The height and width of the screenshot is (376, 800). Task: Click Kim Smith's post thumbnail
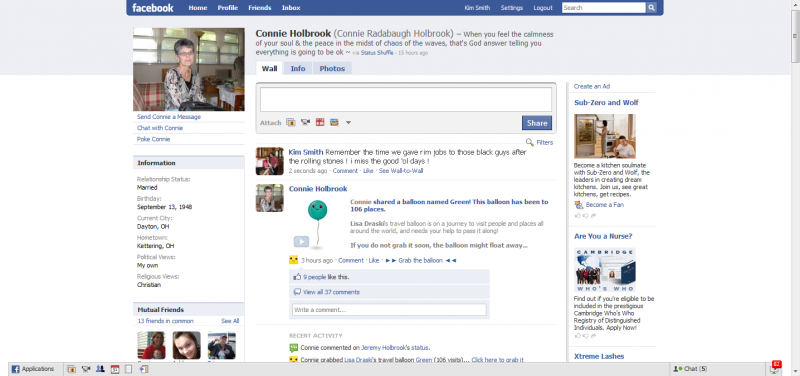tap(269, 161)
